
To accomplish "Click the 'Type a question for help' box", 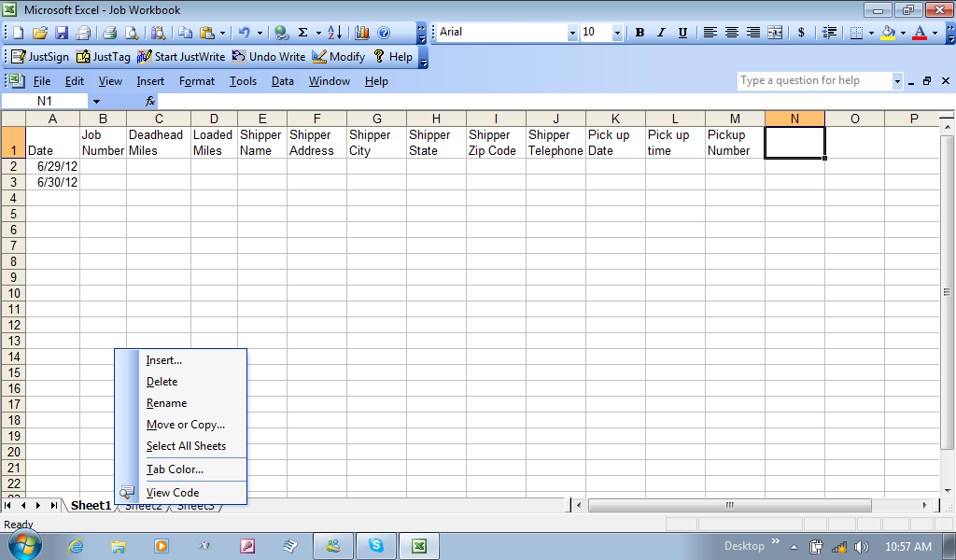I will click(814, 81).
